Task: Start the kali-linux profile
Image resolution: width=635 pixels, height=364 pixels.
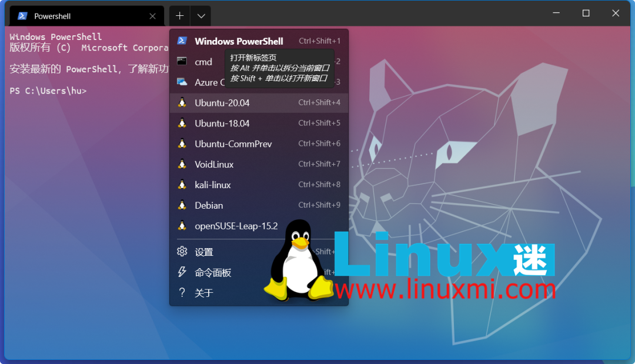Action: click(259, 185)
